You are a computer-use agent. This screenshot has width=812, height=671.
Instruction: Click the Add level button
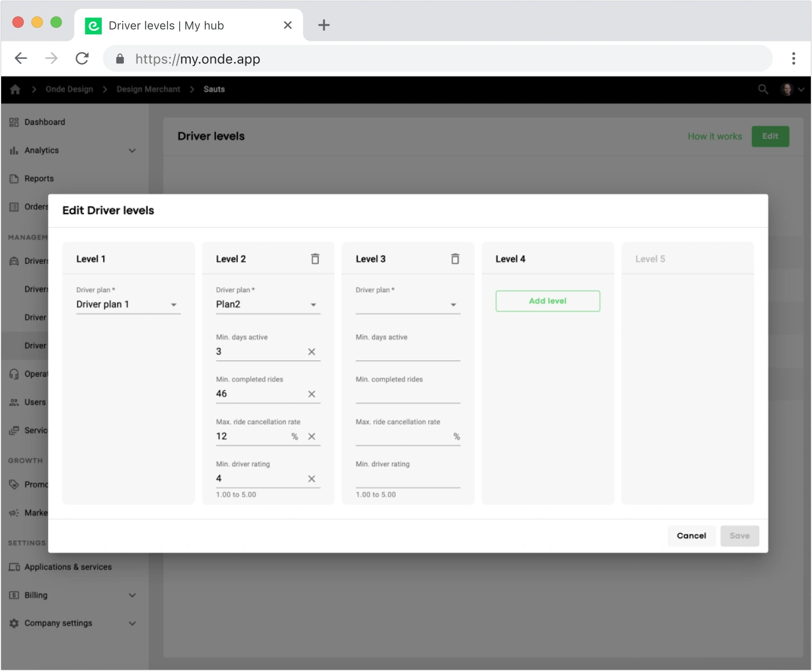[547, 301]
